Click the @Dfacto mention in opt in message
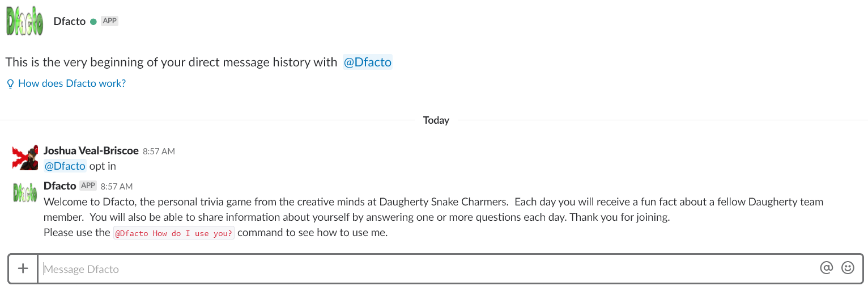 (x=65, y=166)
